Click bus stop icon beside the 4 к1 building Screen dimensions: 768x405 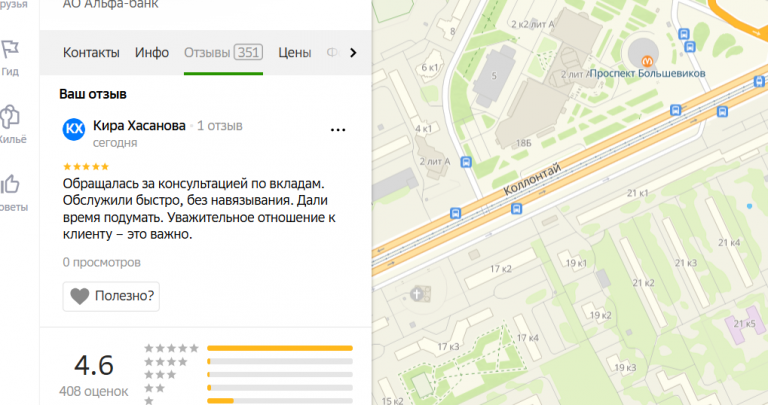[466, 162]
